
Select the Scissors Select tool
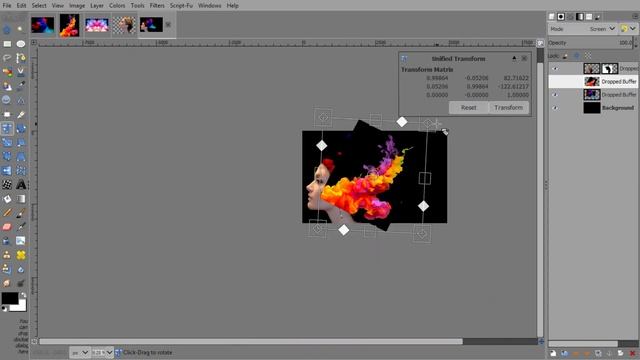[x=21, y=72]
